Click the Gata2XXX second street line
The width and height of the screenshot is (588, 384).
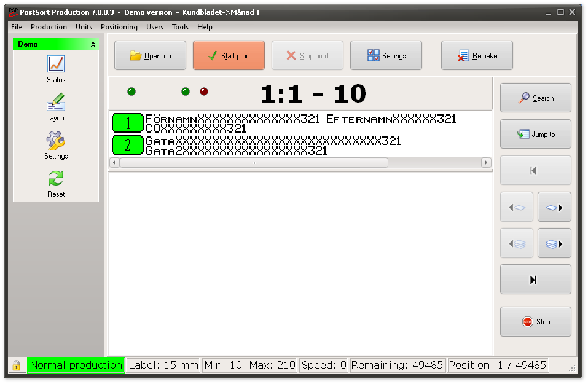point(237,151)
